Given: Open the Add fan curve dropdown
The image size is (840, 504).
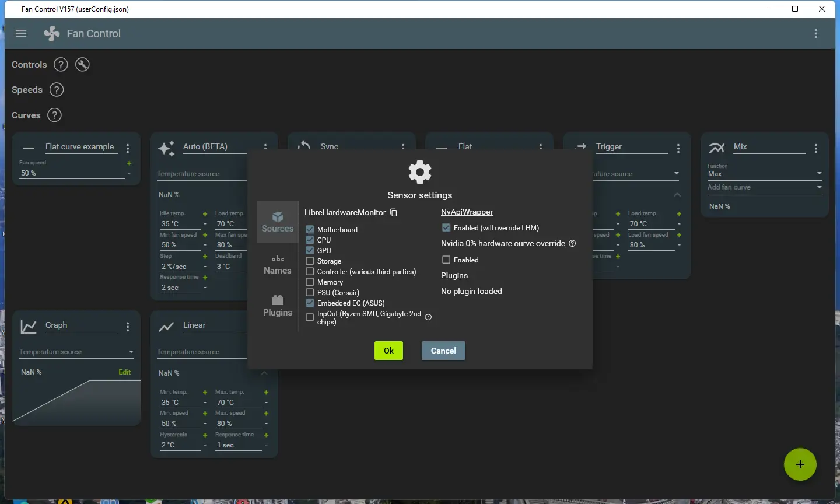Looking at the screenshot, I should pos(765,187).
